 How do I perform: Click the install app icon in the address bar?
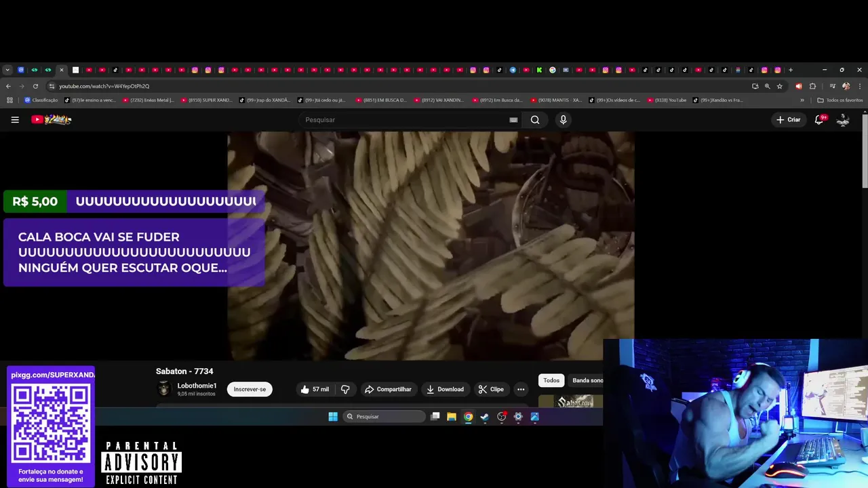pos(755,86)
